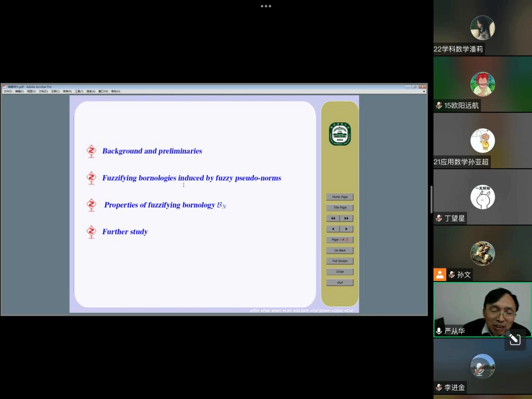Click the Go Back navigation button
This screenshot has width=532, height=399.
340,250
